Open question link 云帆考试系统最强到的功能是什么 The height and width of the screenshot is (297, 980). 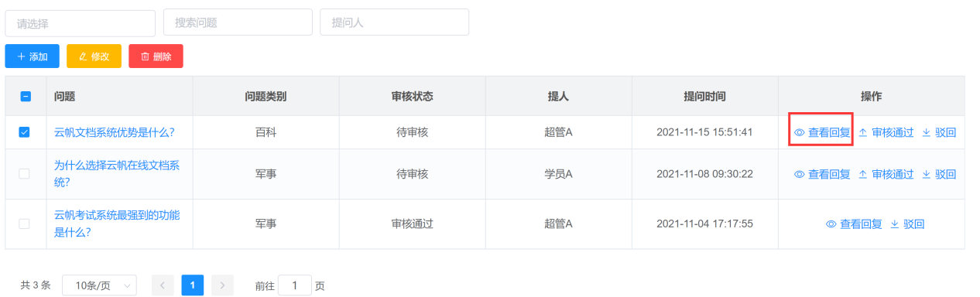pos(117,223)
